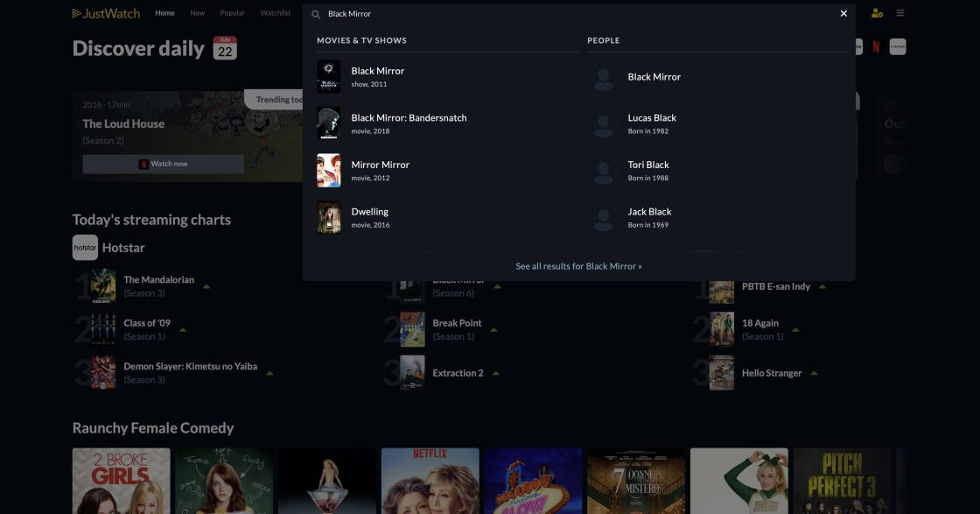
Task: Click the Netflix badge on the Watch now button
Action: coord(145,163)
